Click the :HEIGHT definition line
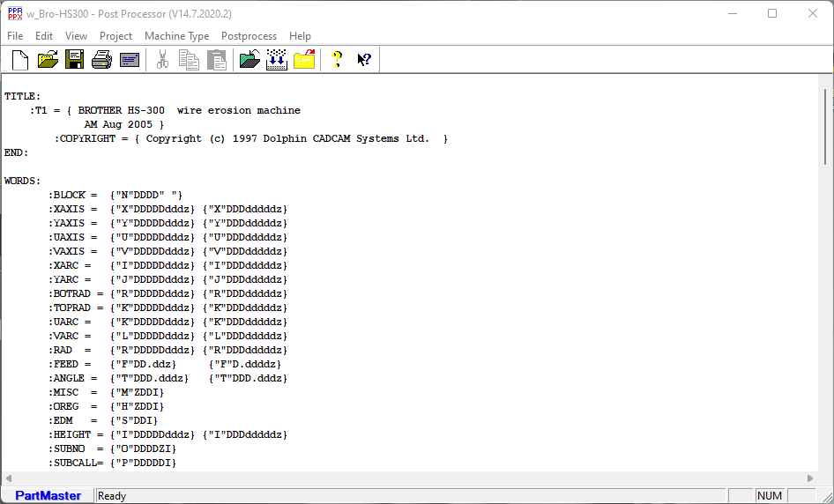This screenshot has width=834, height=504. tap(168, 434)
